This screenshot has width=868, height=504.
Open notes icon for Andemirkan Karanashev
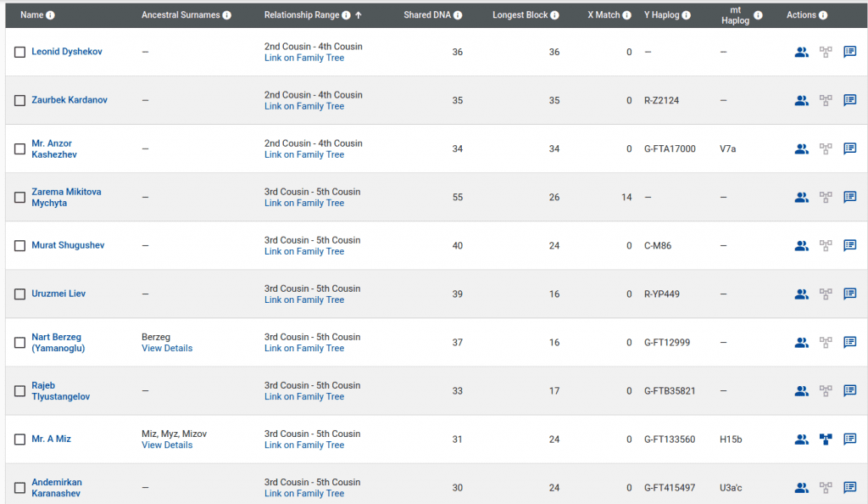849,488
